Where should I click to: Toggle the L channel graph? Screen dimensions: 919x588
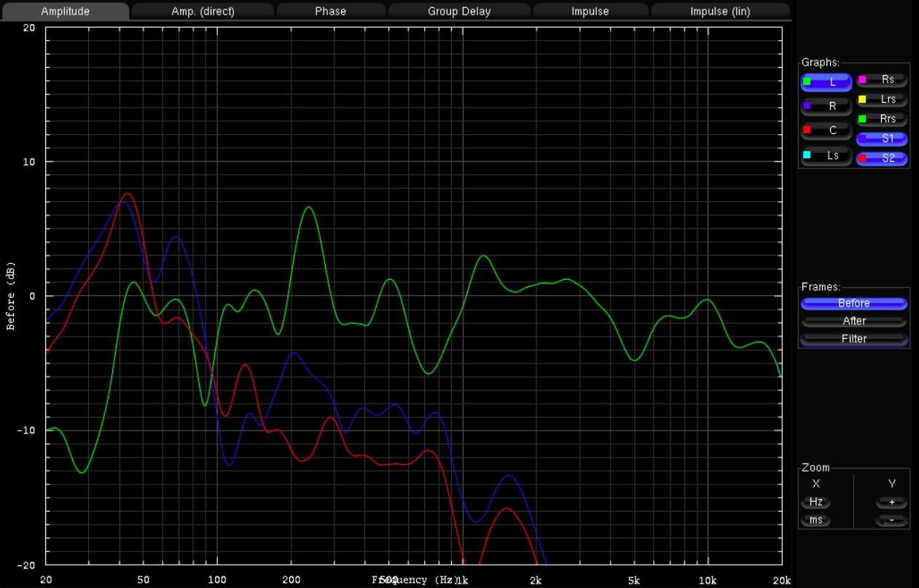[826, 82]
